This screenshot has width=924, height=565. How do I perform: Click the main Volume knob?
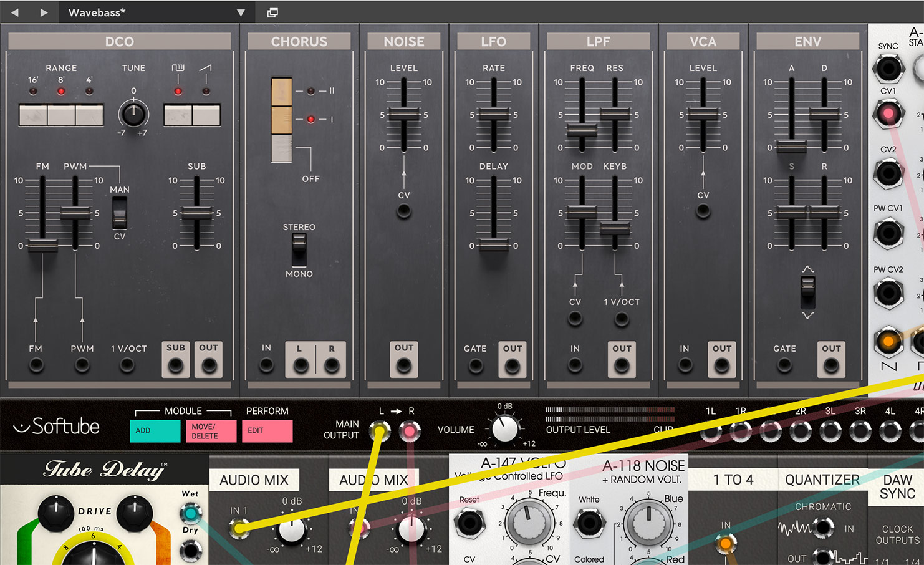click(x=504, y=428)
